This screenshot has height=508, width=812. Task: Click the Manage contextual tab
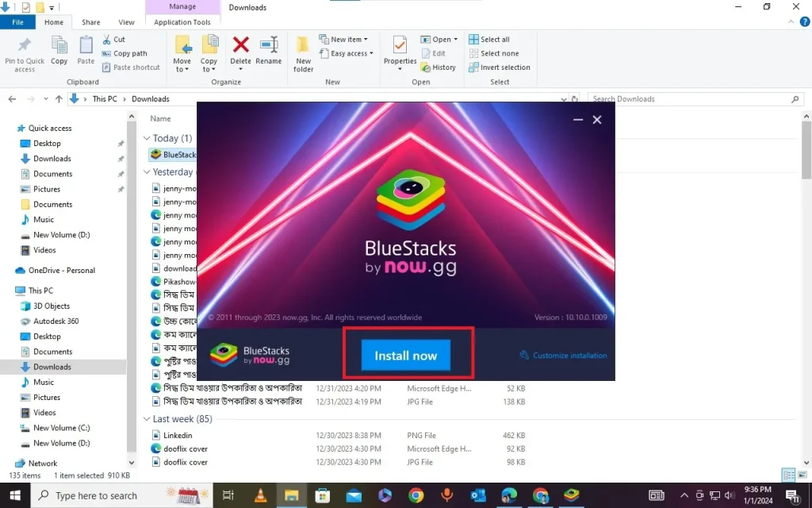[182, 6]
